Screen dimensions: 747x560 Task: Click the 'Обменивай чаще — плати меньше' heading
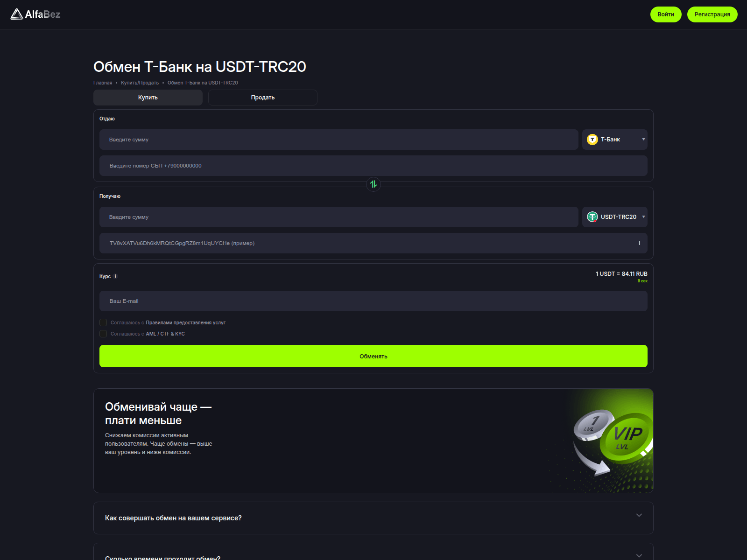tap(158, 413)
